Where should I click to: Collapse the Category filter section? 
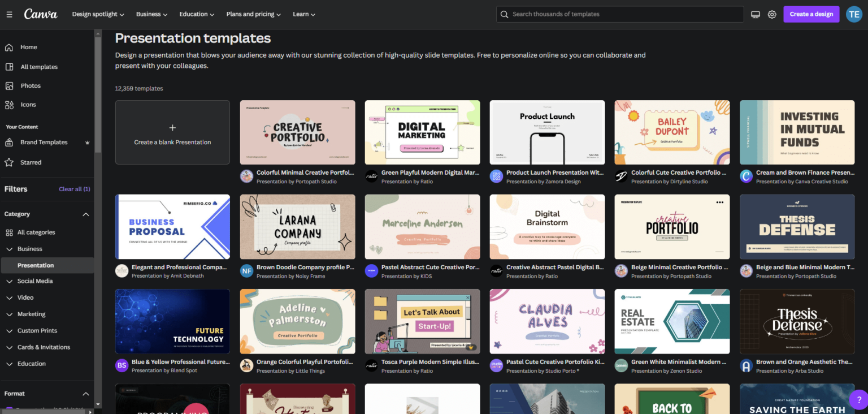click(85, 214)
